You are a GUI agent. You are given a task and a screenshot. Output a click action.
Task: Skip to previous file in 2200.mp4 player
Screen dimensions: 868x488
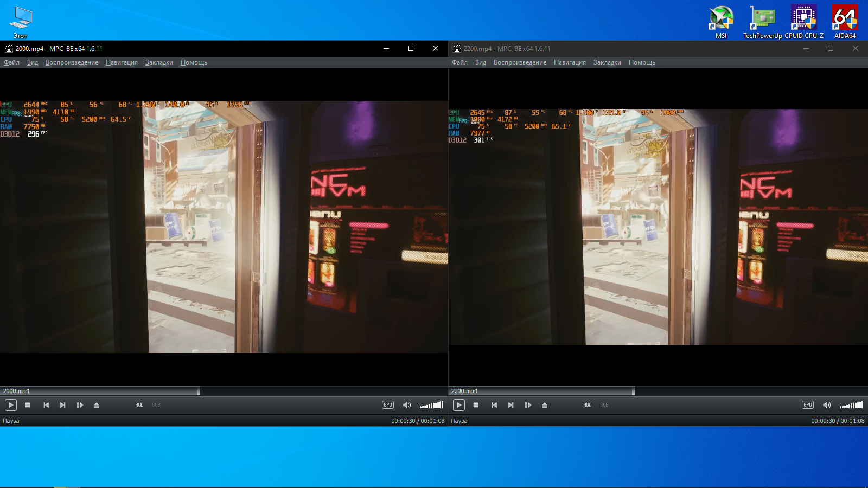click(494, 405)
